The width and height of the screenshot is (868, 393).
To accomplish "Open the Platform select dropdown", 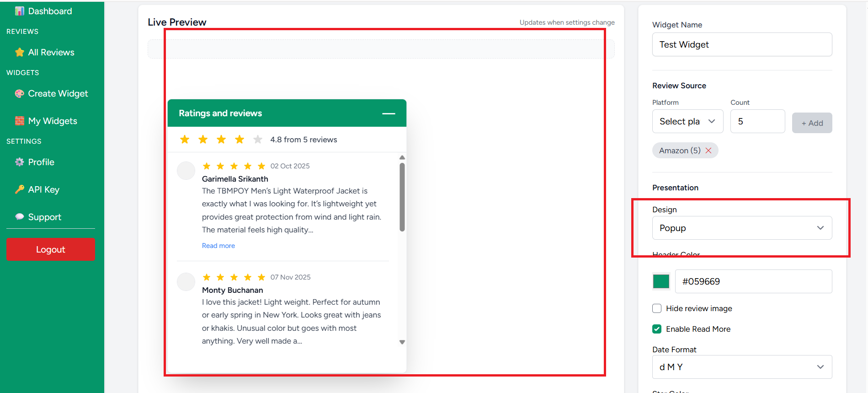I will (687, 121).
